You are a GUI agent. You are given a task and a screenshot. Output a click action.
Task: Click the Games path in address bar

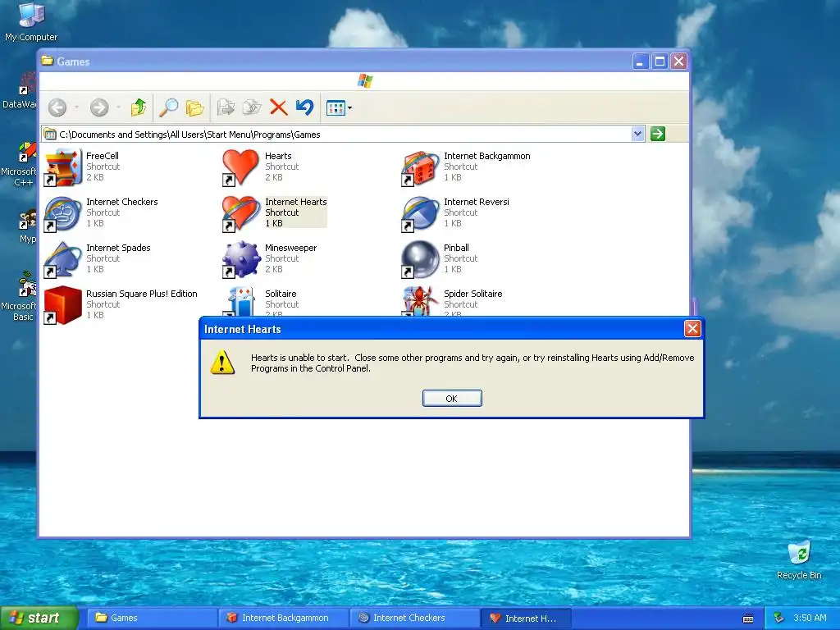coord(189,135)
